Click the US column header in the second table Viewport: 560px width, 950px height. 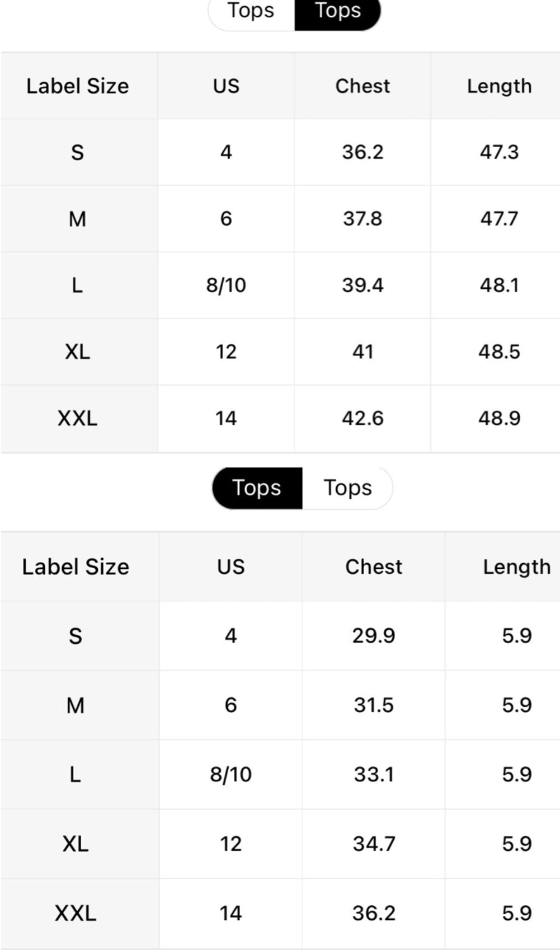click(230, 567)
